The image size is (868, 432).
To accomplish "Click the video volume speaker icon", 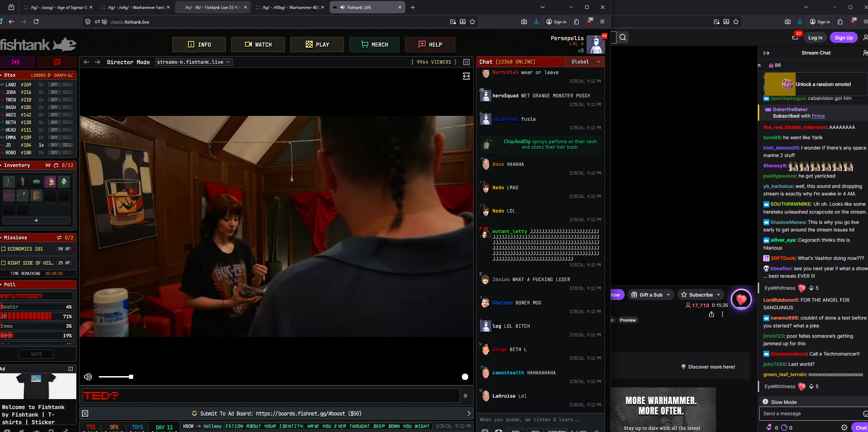I will coord(88,377).
